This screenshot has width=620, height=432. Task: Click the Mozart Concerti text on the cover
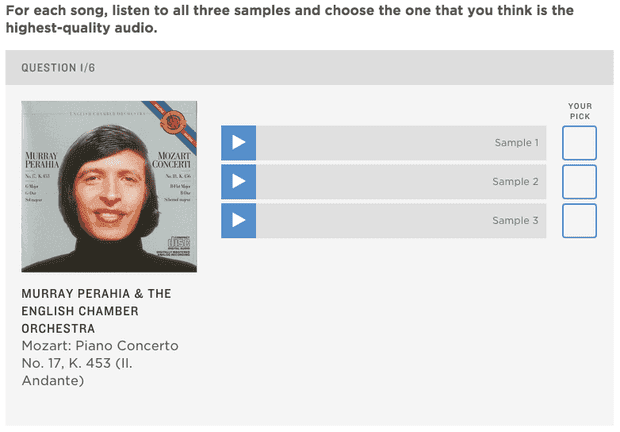[x=171, y=158]
